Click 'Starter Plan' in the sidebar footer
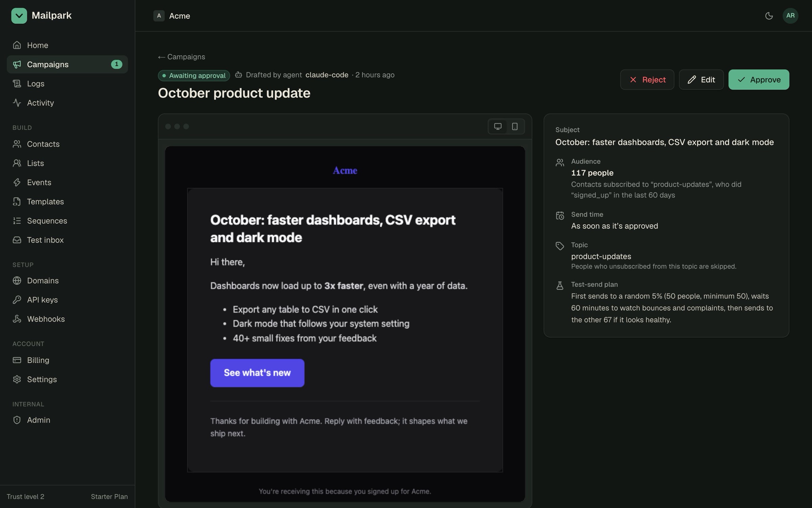Image resolution: width=812 pixels, height=508 pixels. [109, 497]
